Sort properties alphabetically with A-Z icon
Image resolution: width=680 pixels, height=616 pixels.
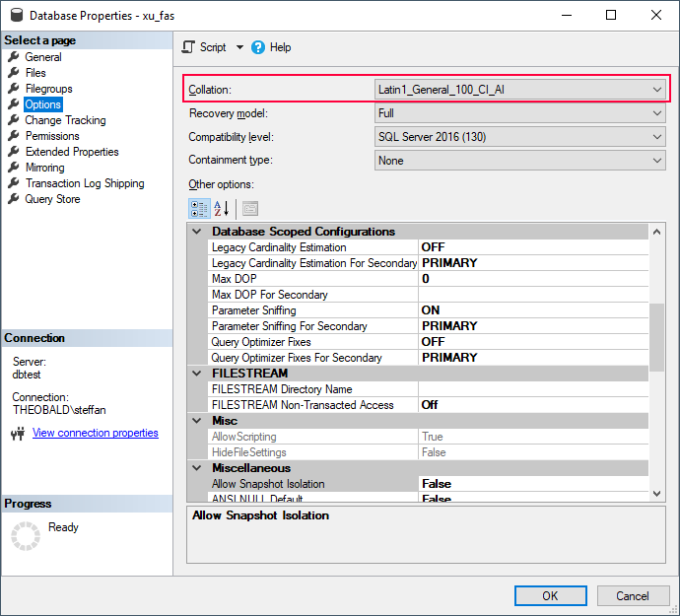pyautogui.click(x=221, y=209)
